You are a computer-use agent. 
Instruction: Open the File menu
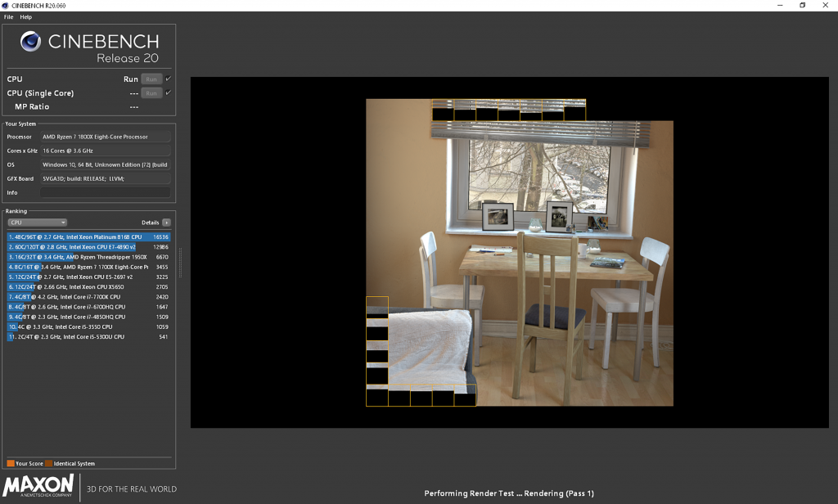point(8,17)
